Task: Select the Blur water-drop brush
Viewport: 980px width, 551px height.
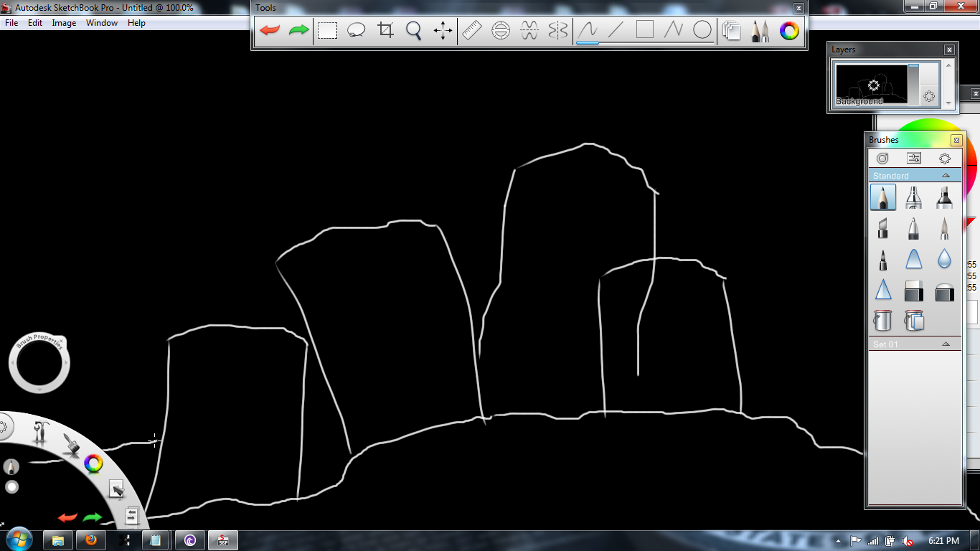Action: (944, 260)
